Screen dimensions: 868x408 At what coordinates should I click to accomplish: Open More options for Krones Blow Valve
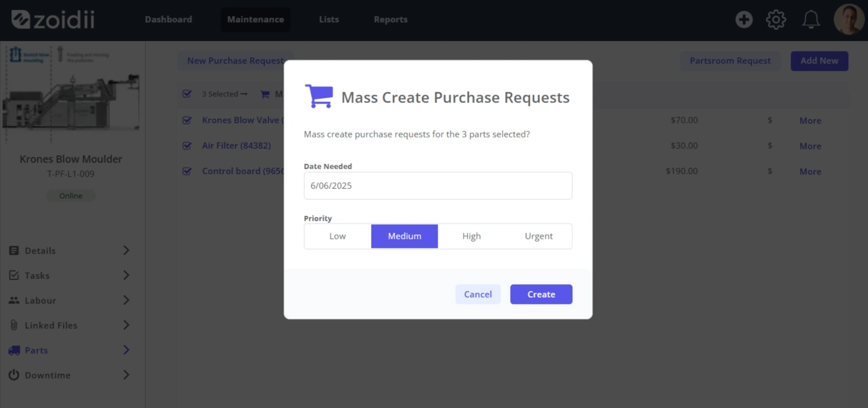coord(810,121)
